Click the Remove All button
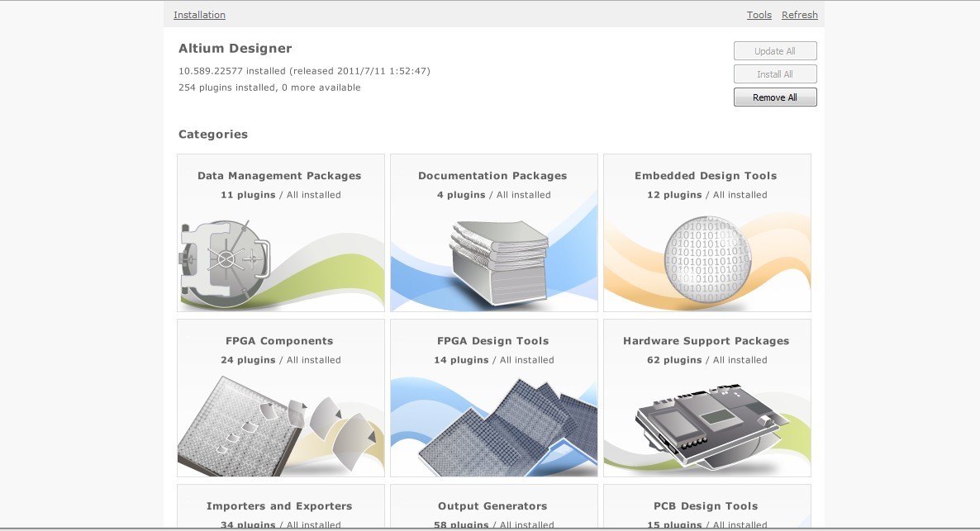This screenshot has height=531, width=980. tap(775, 97)
